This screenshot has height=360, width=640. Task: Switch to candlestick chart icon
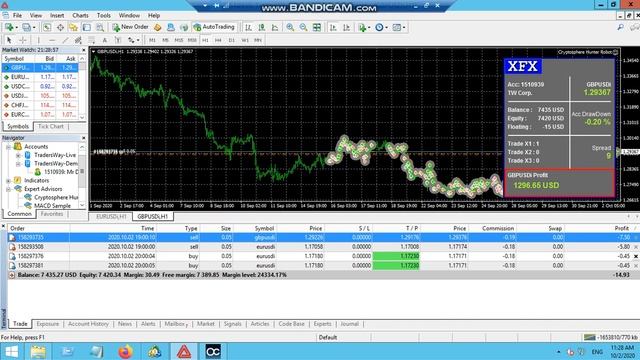(262, 27)
